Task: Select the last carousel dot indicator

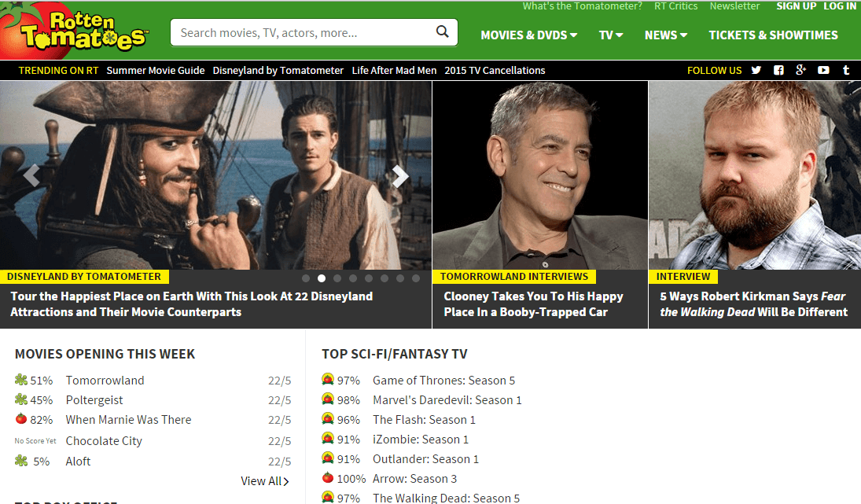Action: (x=416, y=278)
